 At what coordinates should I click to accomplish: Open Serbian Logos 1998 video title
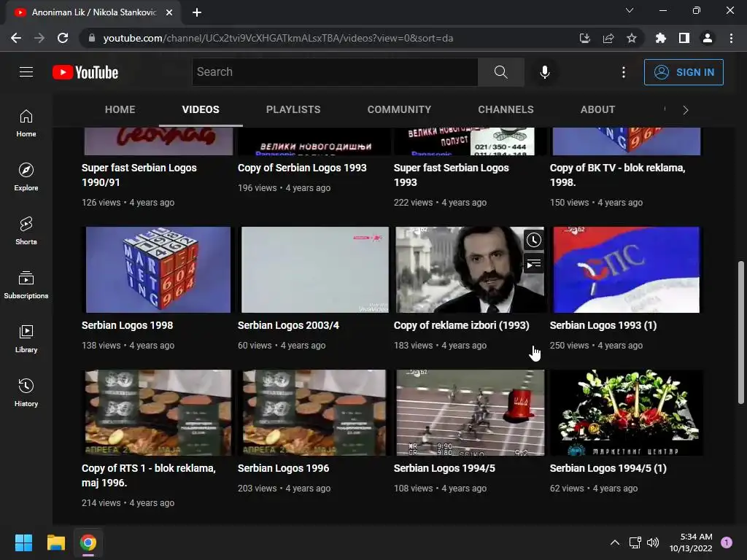pyautogui.click(x=127, y=325)
